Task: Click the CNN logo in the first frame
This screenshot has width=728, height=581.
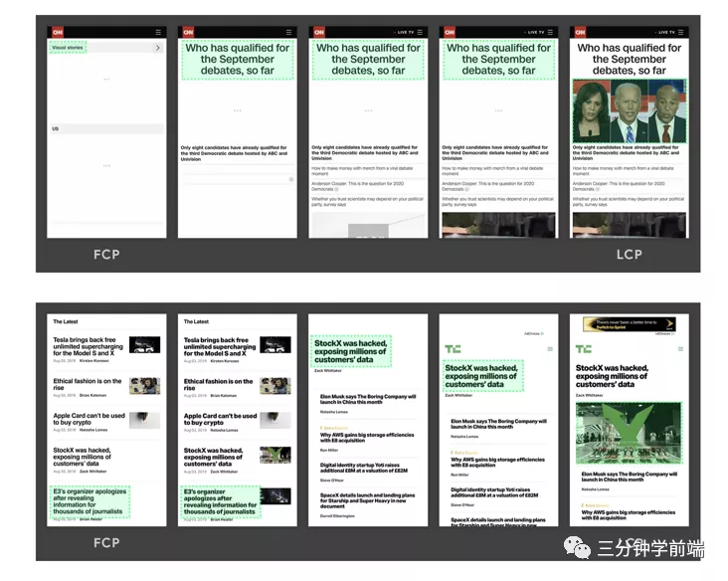Action: point(57,32)
